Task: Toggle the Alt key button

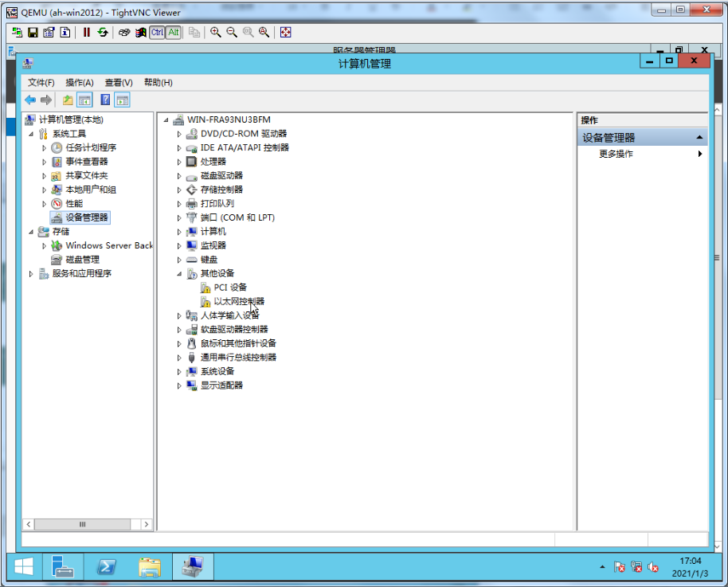Action: tap(173, 33)
